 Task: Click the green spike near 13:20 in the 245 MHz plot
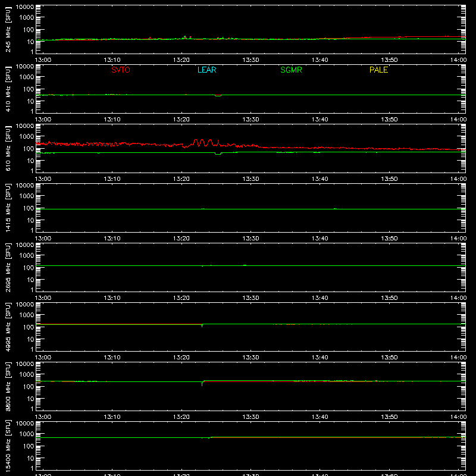point(185,37)
